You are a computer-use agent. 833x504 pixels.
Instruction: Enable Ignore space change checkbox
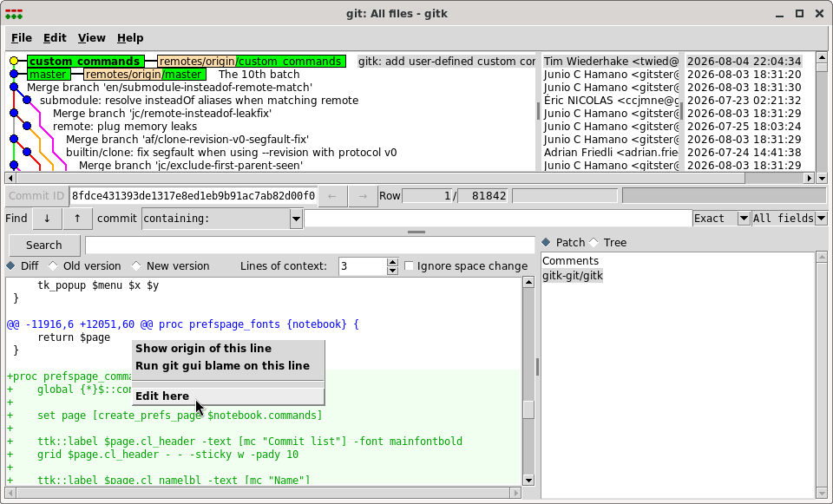[x=409, y=266]
